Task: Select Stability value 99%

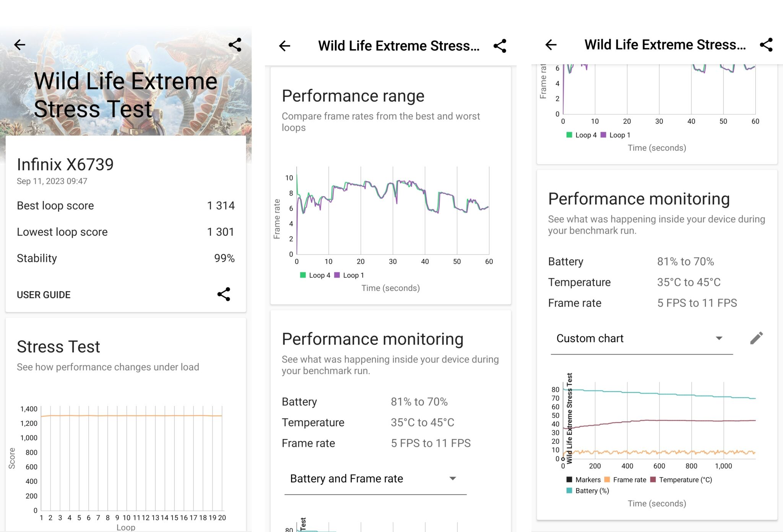Action: 224,258
